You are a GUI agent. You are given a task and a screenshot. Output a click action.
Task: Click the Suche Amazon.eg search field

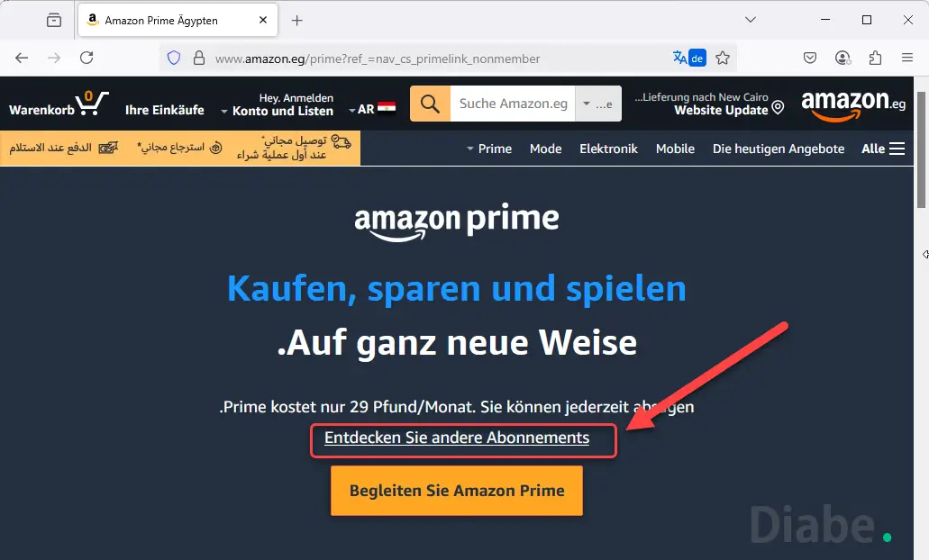coord(513,104)
